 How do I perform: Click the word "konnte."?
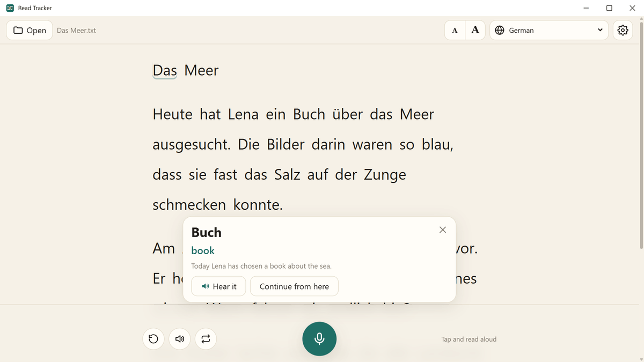(258, 205)
